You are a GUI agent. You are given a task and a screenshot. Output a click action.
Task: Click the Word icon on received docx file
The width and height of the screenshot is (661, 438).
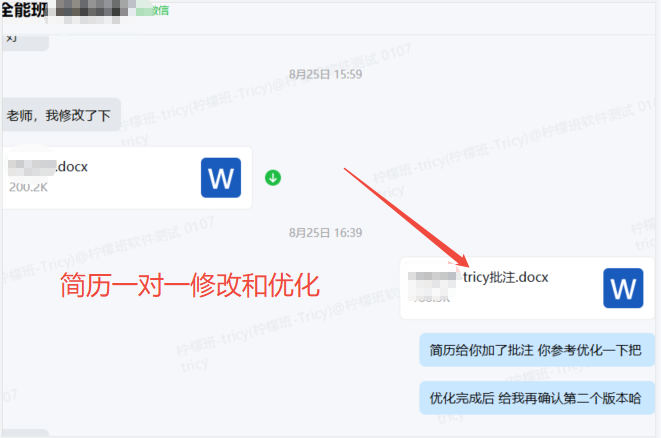click(x=221, y=178)
